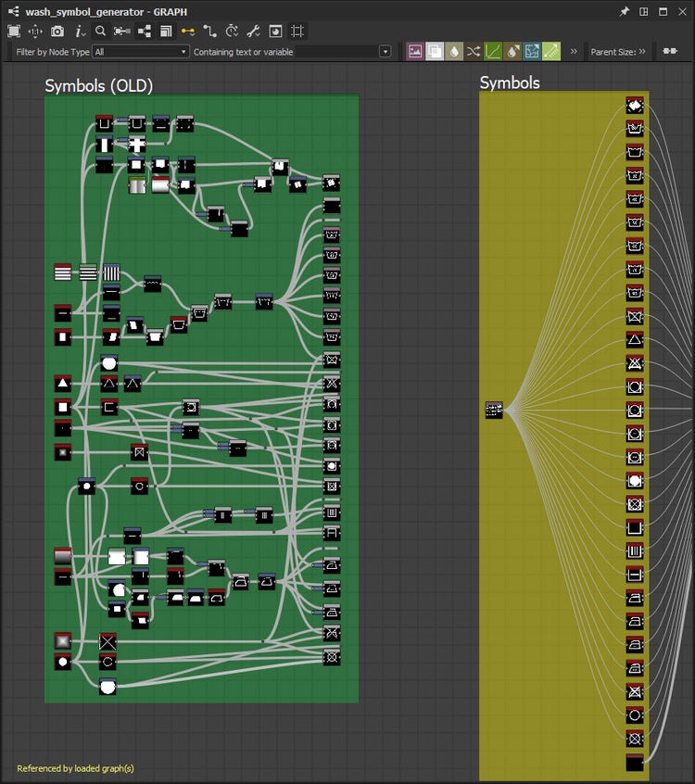
Task: Open the magnifier search tool
Action: (100, 31)
